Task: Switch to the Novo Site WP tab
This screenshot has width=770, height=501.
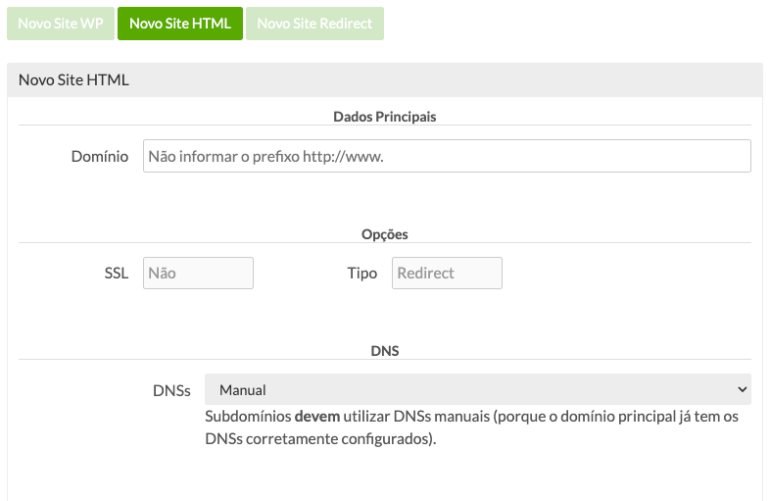Action: click(x=60, y=24)
